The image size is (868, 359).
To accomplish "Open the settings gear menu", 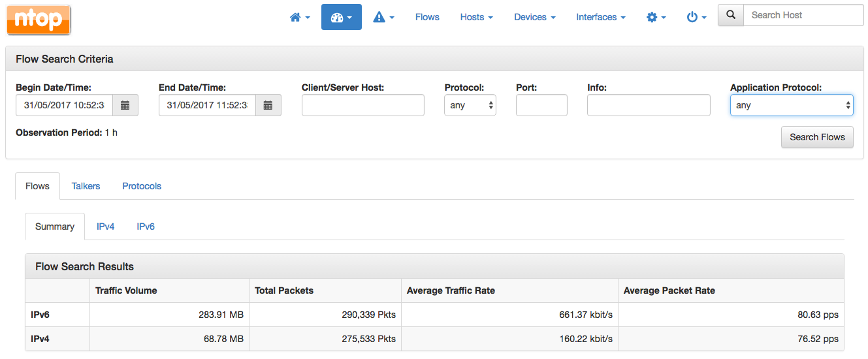I will [656, 17].
